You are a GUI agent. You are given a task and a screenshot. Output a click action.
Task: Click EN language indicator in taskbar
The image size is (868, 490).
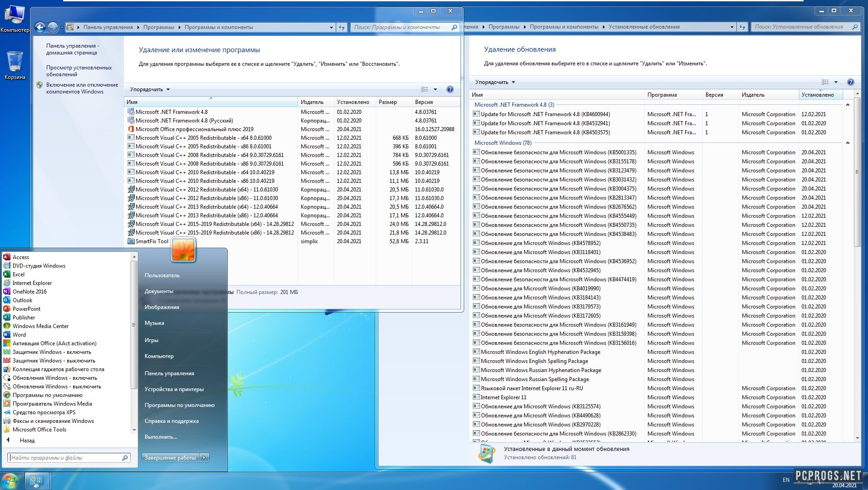pyautogui.click(x=786, y=480)
